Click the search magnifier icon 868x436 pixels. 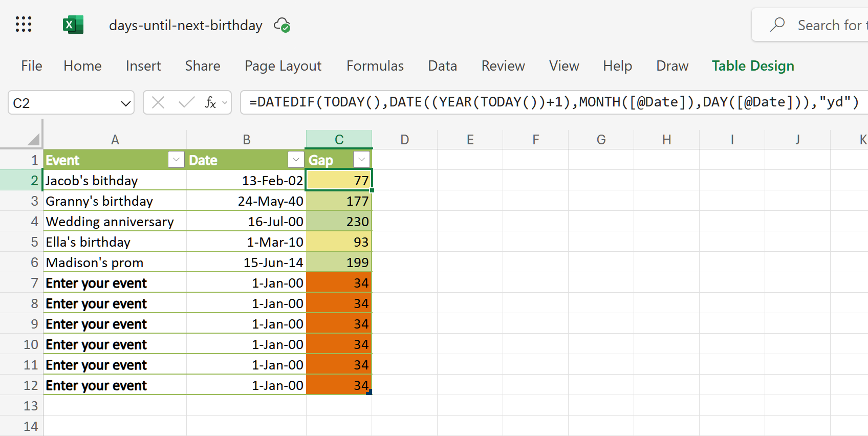pyautogui.click(x=777, y=25)
